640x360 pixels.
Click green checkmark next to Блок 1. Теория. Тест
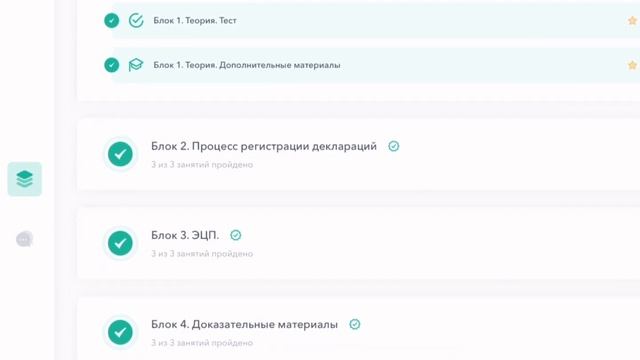pos(111,20)
